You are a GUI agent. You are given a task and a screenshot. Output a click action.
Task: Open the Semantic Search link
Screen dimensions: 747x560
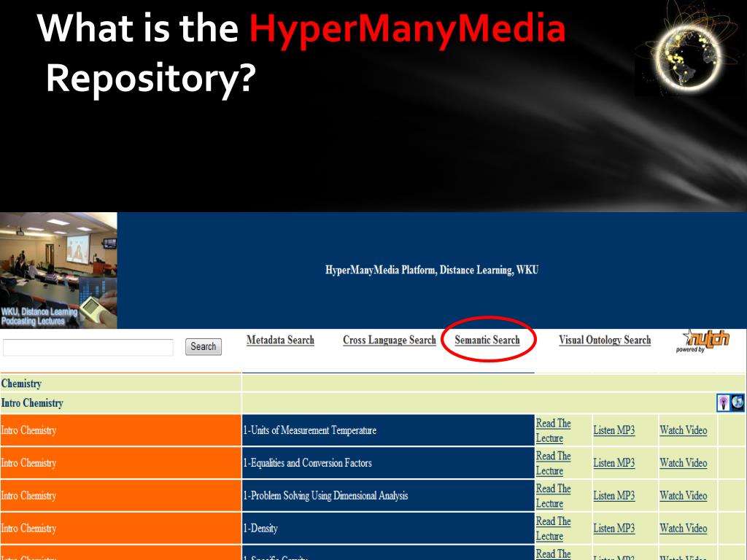487,340
